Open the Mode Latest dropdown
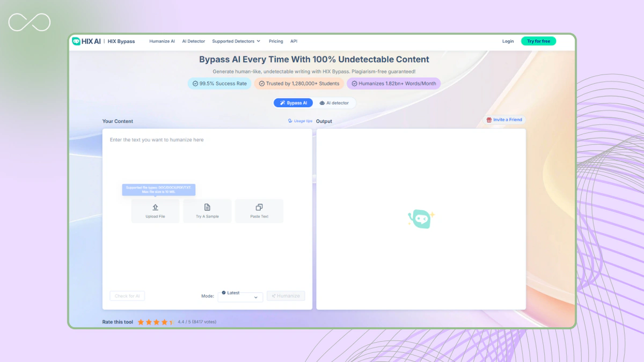 [x=240, y=297]
